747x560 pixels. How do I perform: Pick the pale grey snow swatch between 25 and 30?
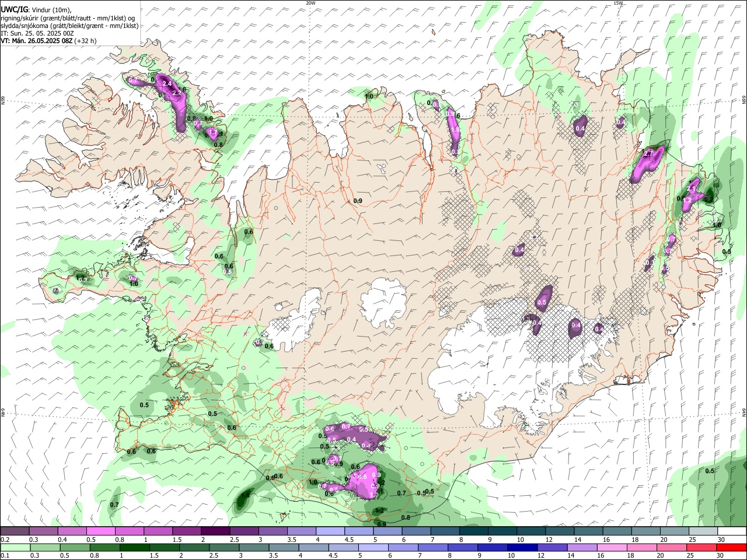703,531
